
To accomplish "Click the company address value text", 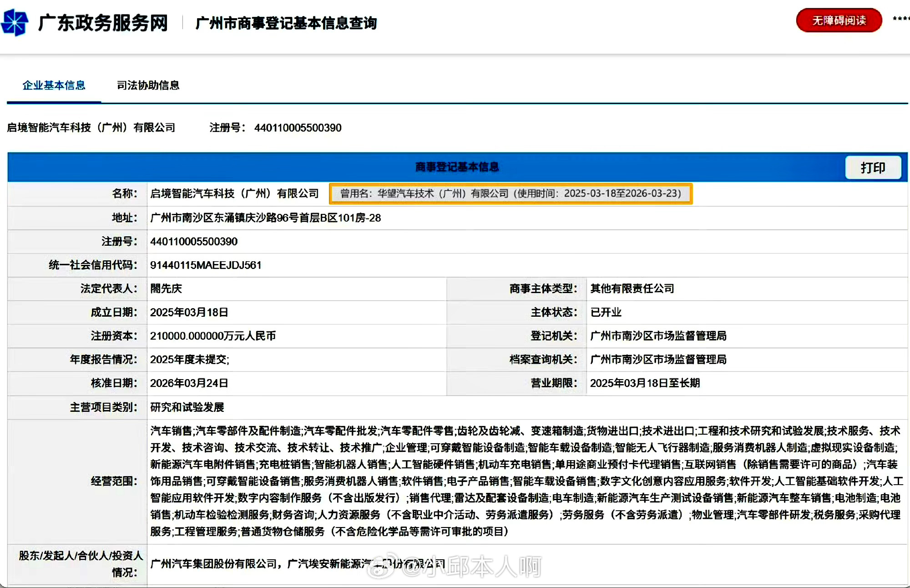I will pyautogui.click(x=265, y=218).
